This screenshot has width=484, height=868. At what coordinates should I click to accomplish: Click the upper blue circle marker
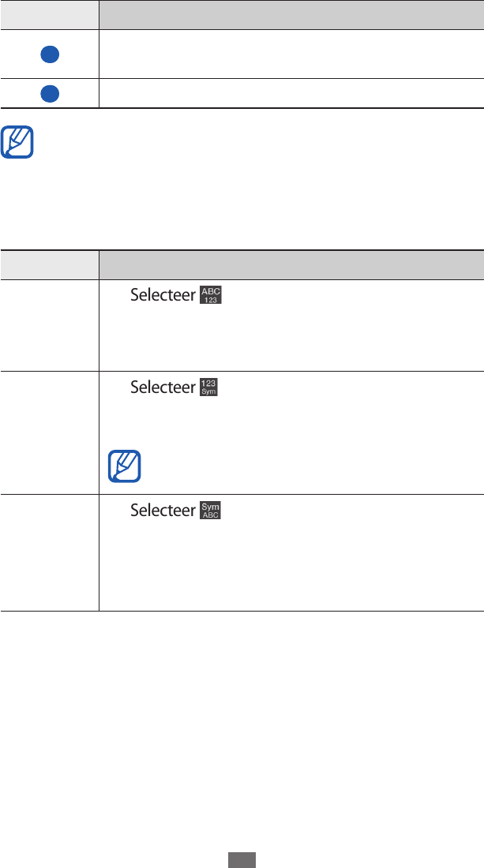pos(50,54)
